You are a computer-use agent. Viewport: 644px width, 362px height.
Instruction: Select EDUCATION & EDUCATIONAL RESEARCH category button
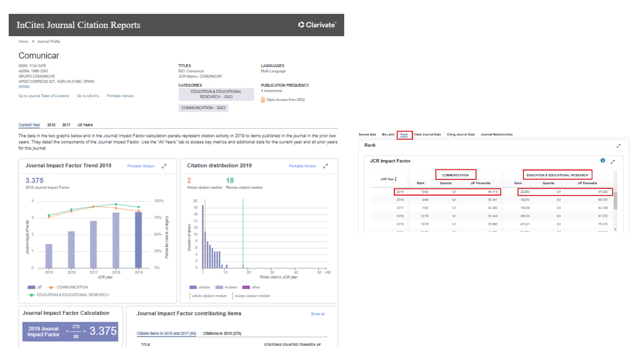(216, 94)
